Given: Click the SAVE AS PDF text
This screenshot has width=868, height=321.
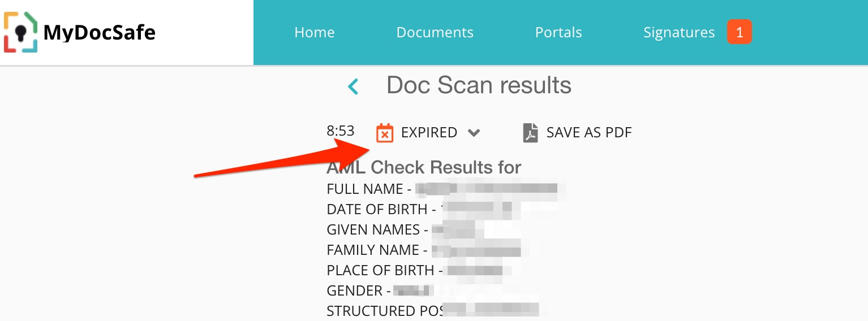Looking at the screenshot, I should [x=589, y=133].
